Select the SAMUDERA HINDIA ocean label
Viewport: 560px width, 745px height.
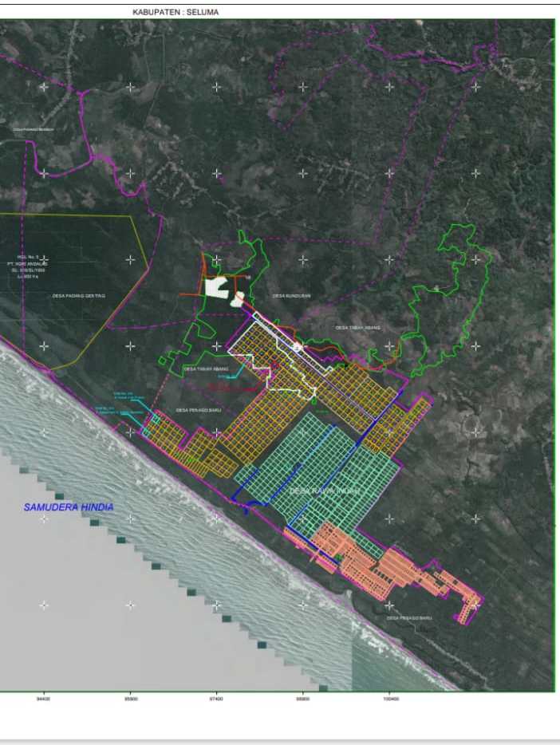[x=69, y=507]
